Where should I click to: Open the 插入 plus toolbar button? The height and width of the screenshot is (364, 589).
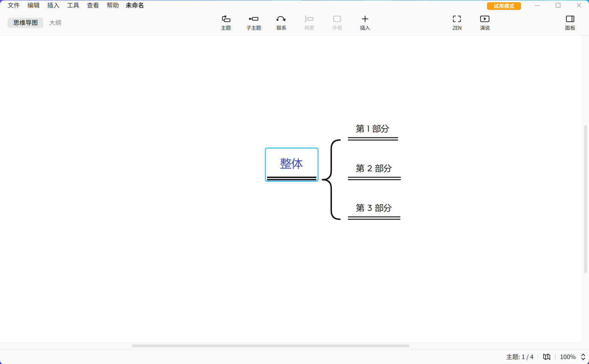click(x=365, y=23)
